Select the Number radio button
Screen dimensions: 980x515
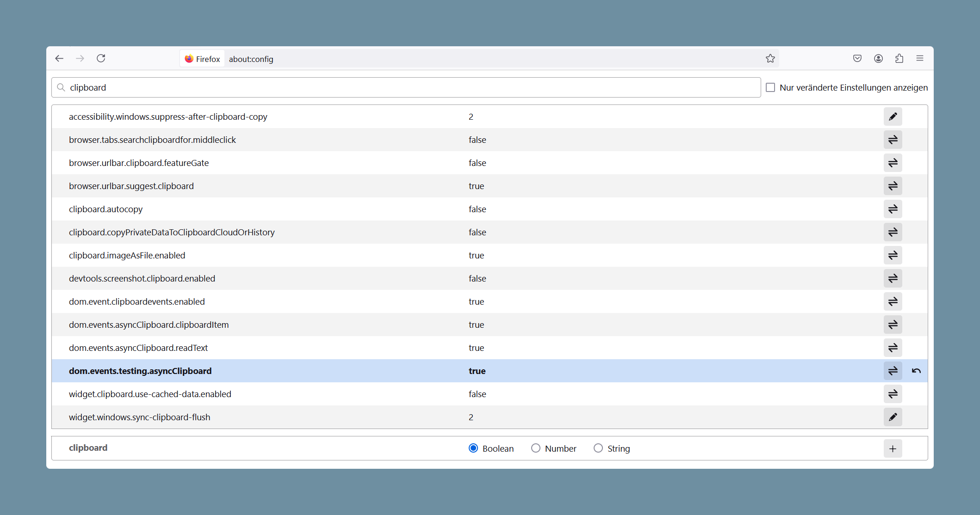pyautogui.click(x=536, y=448)
